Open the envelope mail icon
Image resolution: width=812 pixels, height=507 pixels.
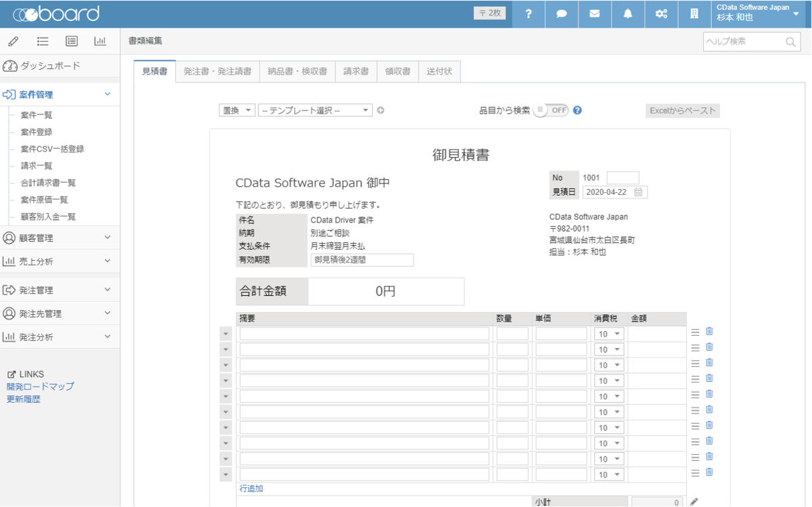point(595,14)
